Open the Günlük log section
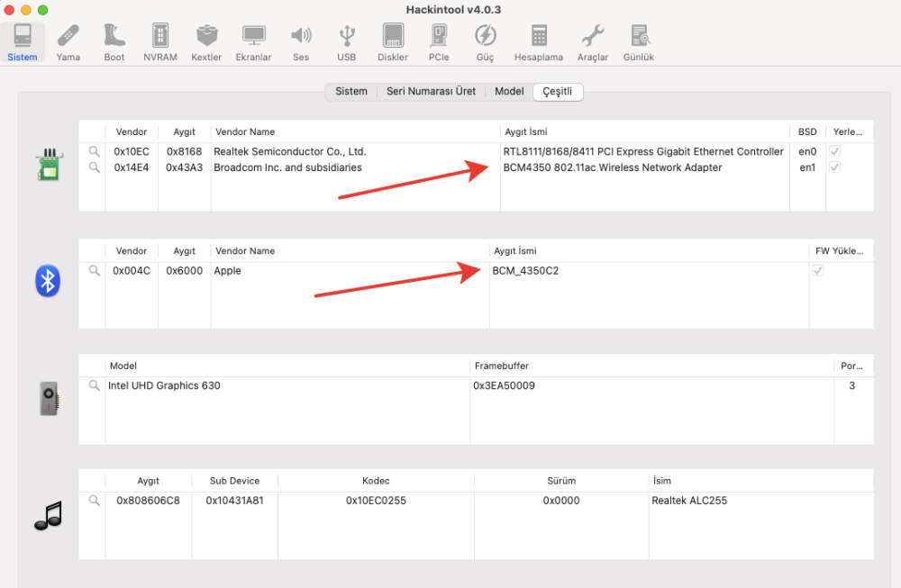Image resolution: width=901 pixels, height=588 pixels. click(639, 42)
